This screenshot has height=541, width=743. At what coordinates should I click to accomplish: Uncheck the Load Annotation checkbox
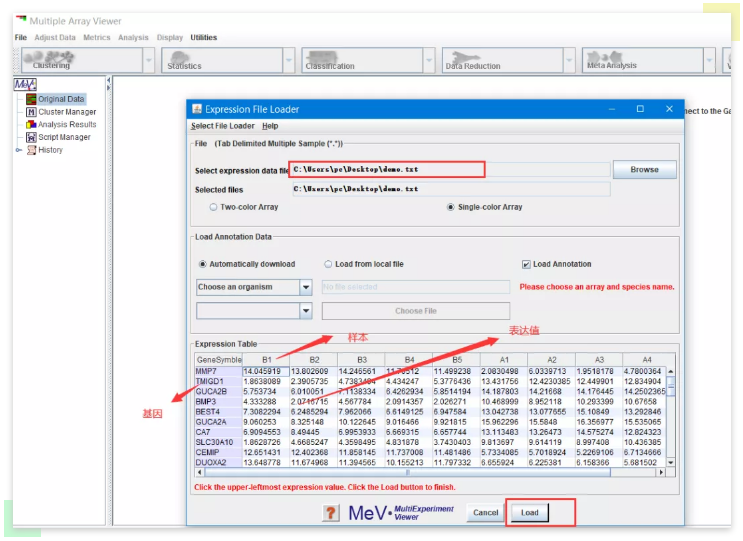(x=526, y=264)
